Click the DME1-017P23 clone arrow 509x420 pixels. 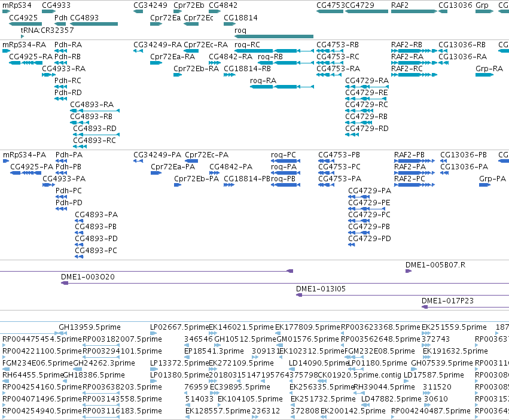pyautogui.click(x=425, y=307)
